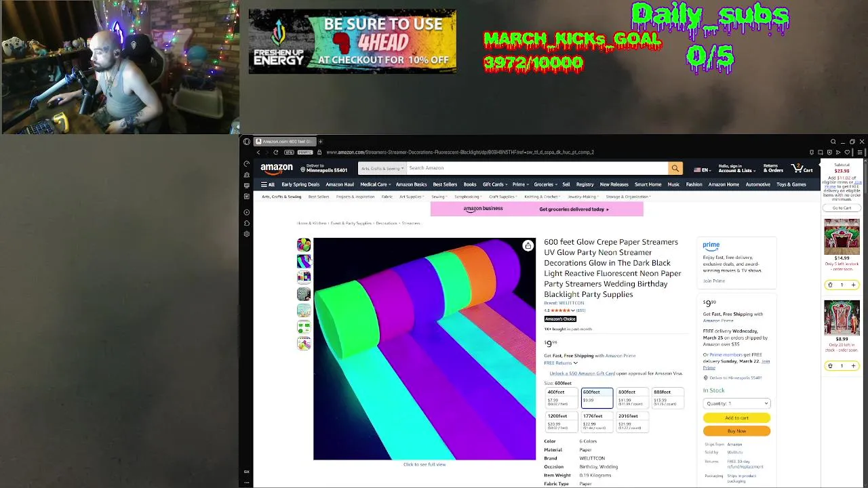Viewport: 868px width, 488px height.
Task: Select the last product thumbnail in the column
Action: pyautogui.click(x=304, y=344)
